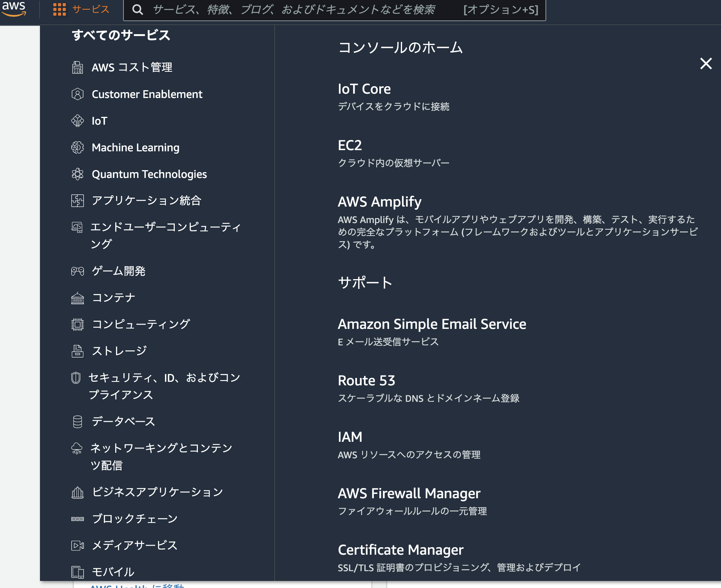The image size is (721, 588).
Task: Click the security shield icon
Action: pyautogui.click(x=76, y=378)
